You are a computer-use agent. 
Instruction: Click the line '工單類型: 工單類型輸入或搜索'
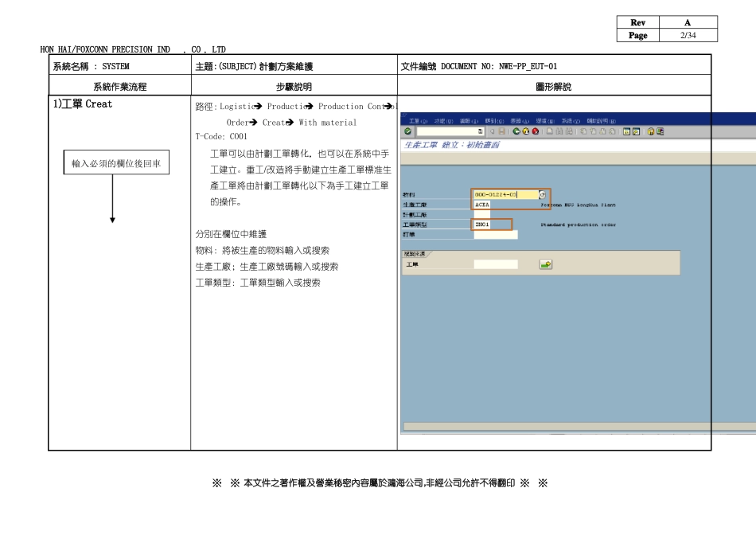[x=258, y=282]
